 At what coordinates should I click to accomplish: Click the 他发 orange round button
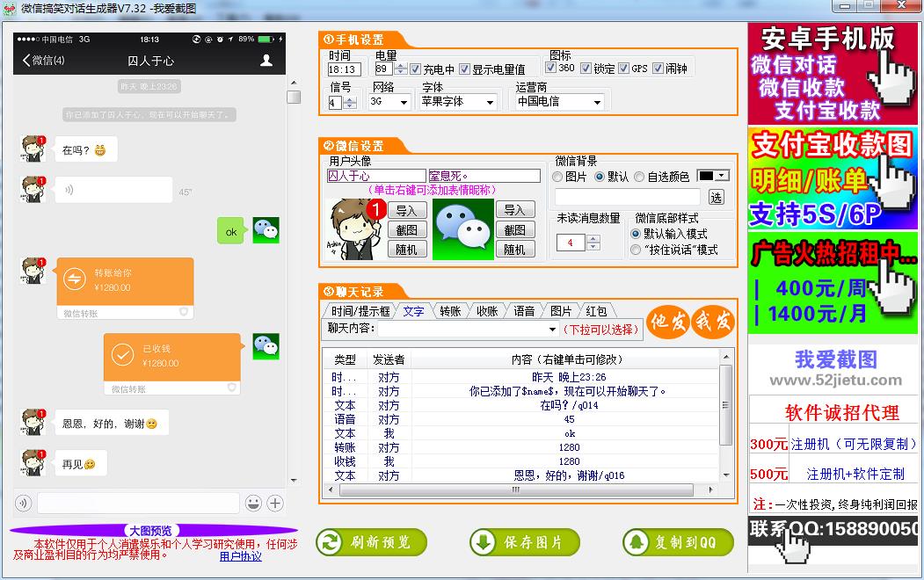(667, 323)
